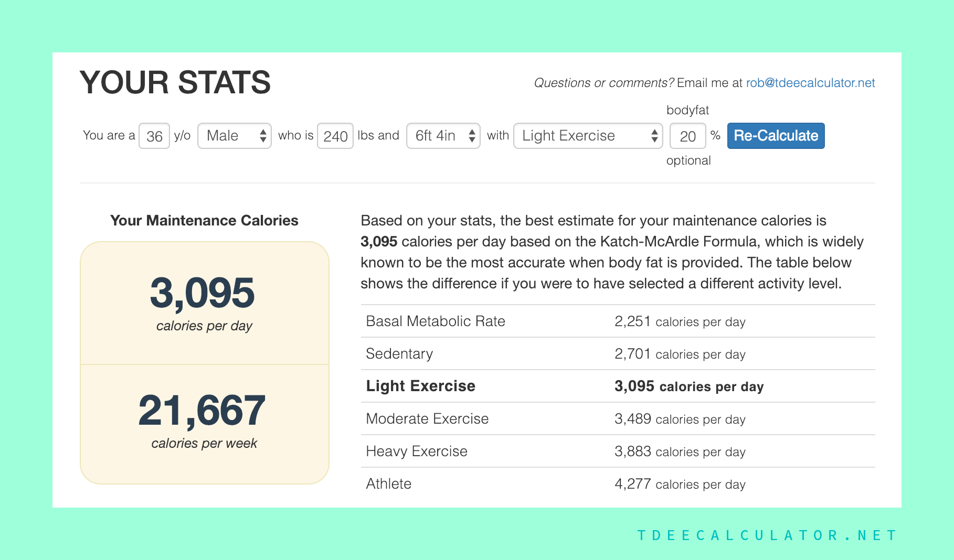Click the 21,667 calories per week box

coord(204,422)
